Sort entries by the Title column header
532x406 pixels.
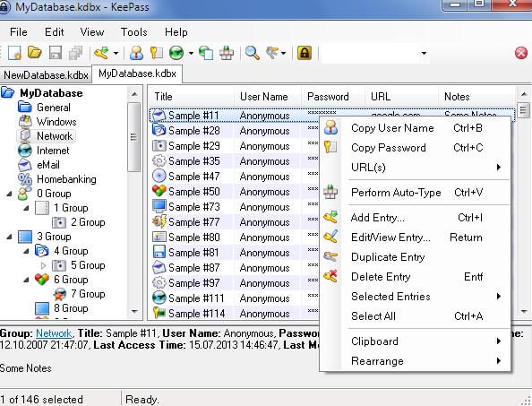point(192,97)
